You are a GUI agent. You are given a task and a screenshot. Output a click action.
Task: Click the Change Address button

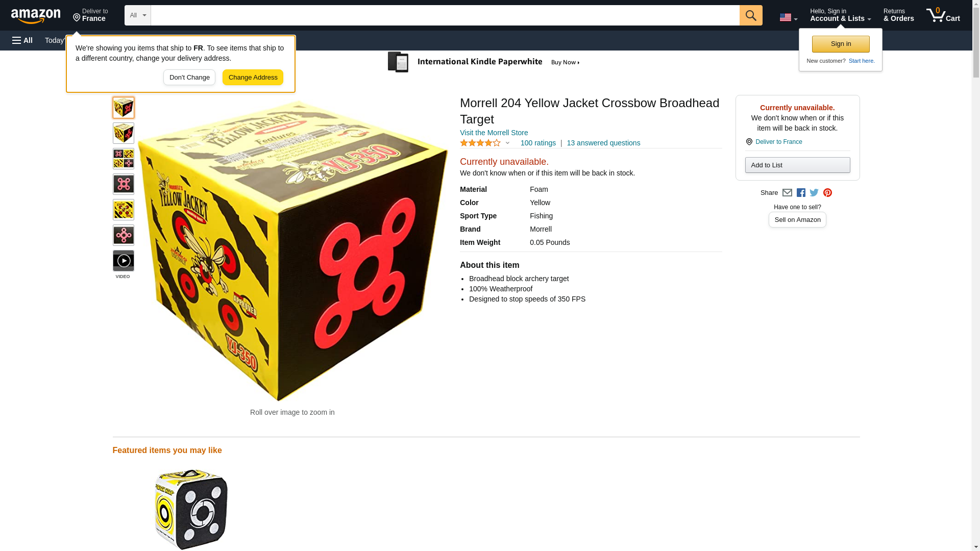[x=253, y=78]
